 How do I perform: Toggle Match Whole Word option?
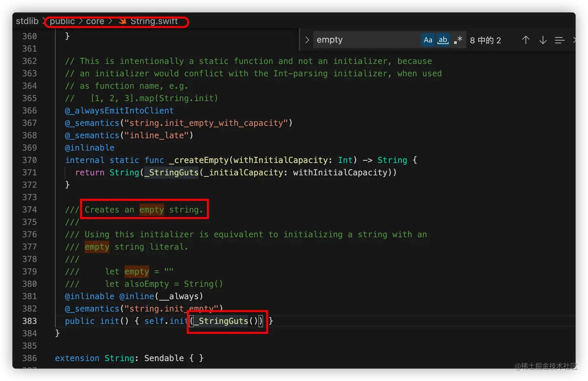coord(443,40)
